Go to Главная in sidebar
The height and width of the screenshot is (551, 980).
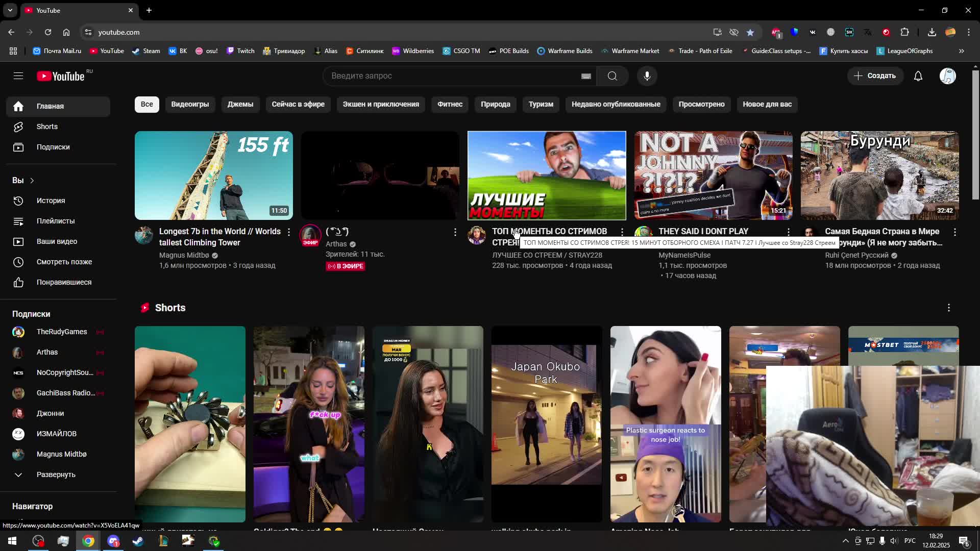pos(58,106)
